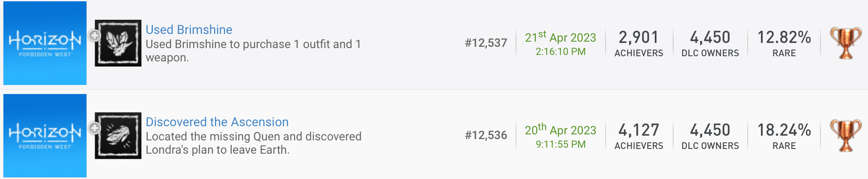Open the Discovered the Ascension trophy icon
Viewport: 868px width, 179px height.
pyautogui.click(x=118, y=136)
